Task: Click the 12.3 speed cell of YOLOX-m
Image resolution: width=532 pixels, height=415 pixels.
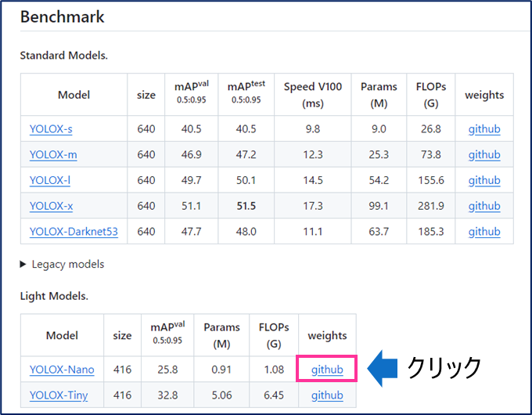Action: point(313,154)
